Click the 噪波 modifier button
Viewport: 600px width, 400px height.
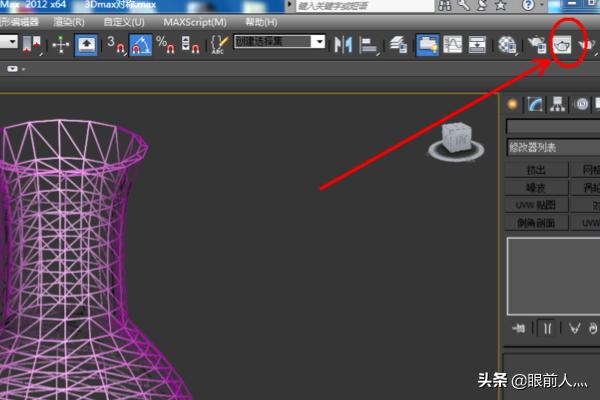(536, 188)
